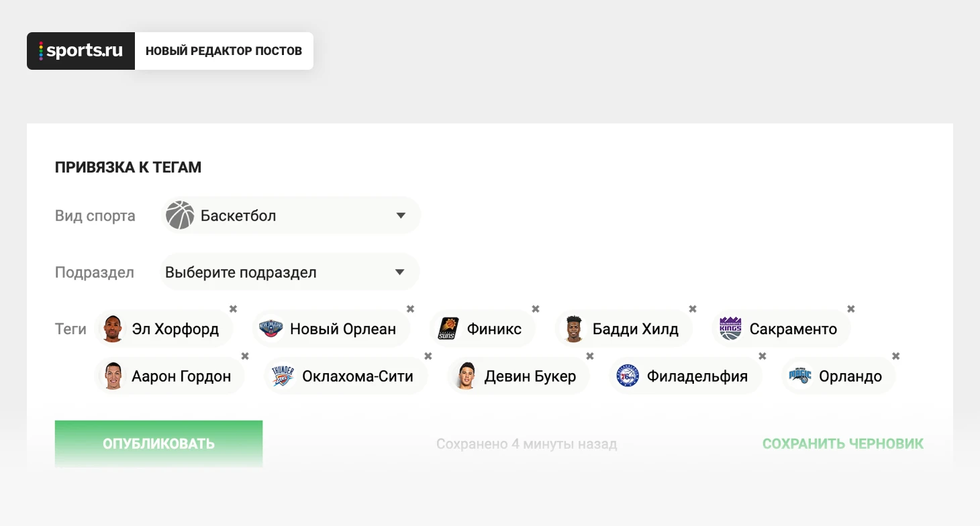Screen dimensions: 980x526
Task: Click the Sacramento Kings logo icon
Action: tap(730, 329)
